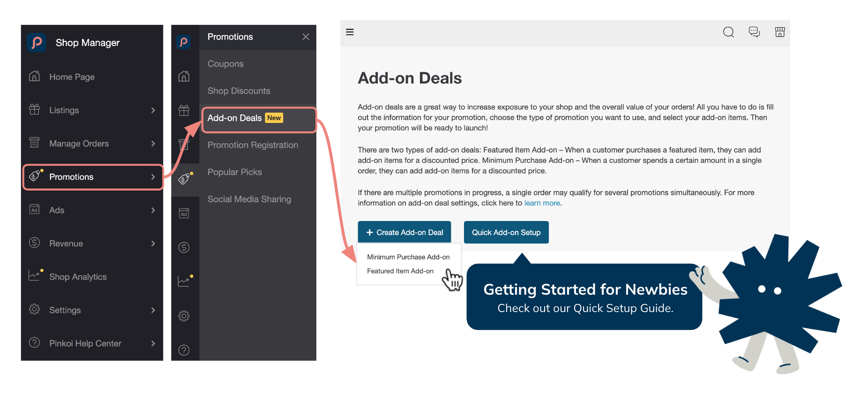The width and height of the screenshot is (868, 412).
Task: Select the Home Page house icon
Action: pyautogui.click(x=34, y=76)
